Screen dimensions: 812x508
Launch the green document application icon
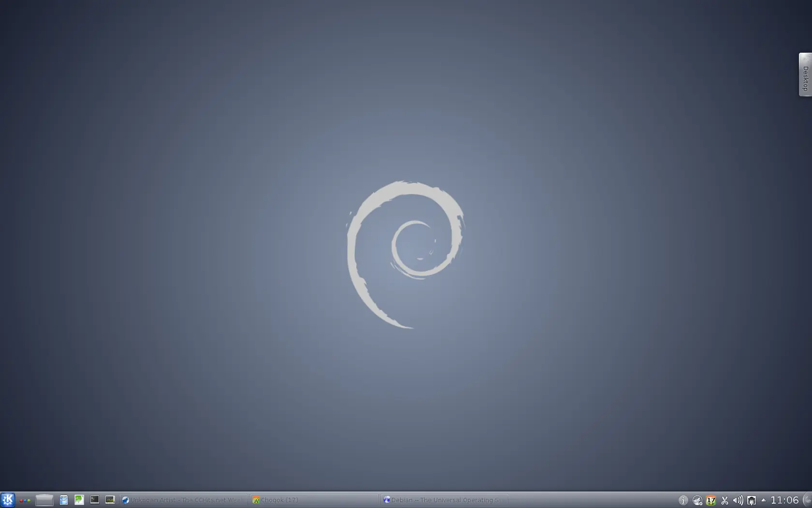79,500
